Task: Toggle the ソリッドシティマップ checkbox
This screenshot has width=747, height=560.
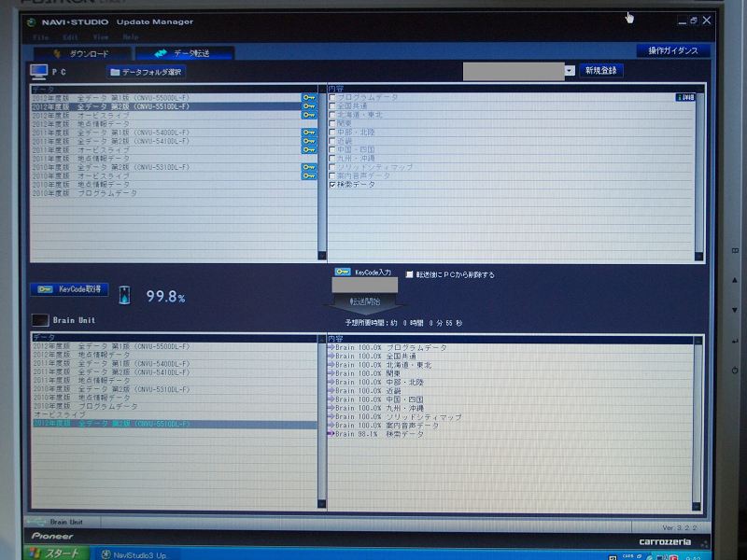Action: tap(332, 167)
